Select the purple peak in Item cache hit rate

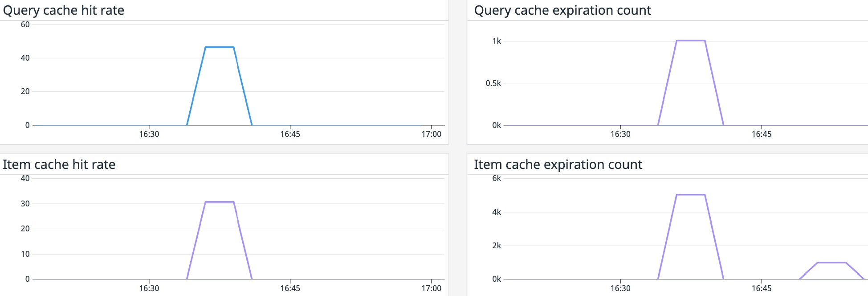tap(220, 202)
